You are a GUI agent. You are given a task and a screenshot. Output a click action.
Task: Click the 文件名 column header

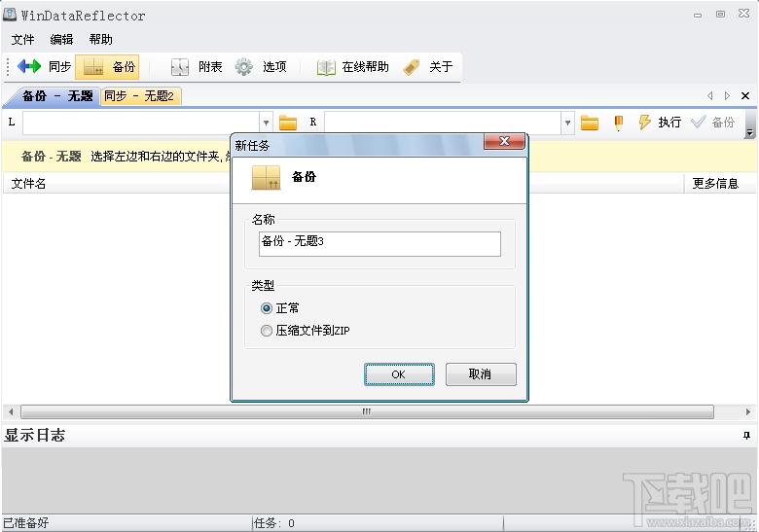pyautogui.click(x=28, y=183)
